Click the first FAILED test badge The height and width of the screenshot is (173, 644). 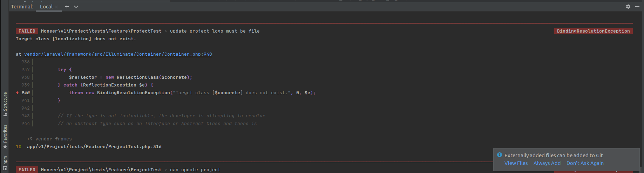(x=27, y=31)
